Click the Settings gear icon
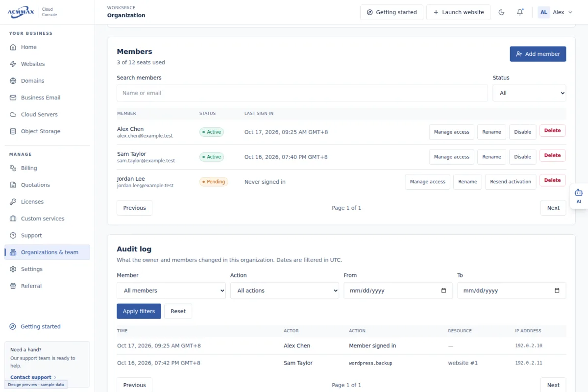 pyautogui.click(x=13, y=269)
